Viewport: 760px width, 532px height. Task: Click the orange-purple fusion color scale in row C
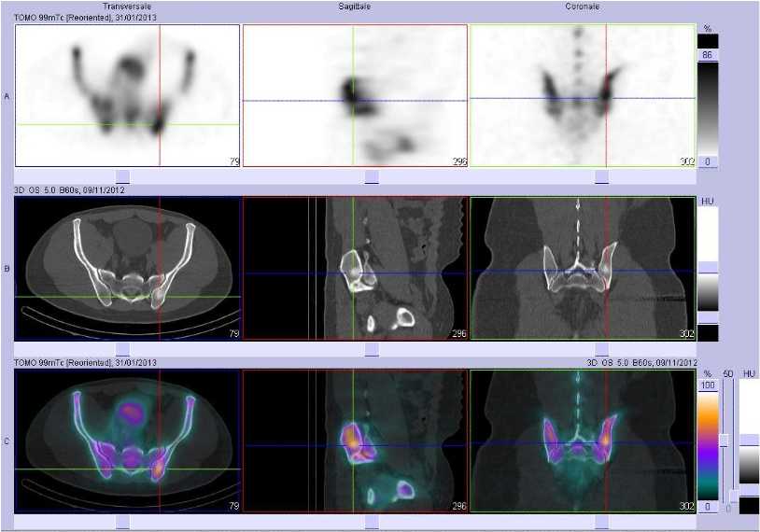(x=708, y=446)
